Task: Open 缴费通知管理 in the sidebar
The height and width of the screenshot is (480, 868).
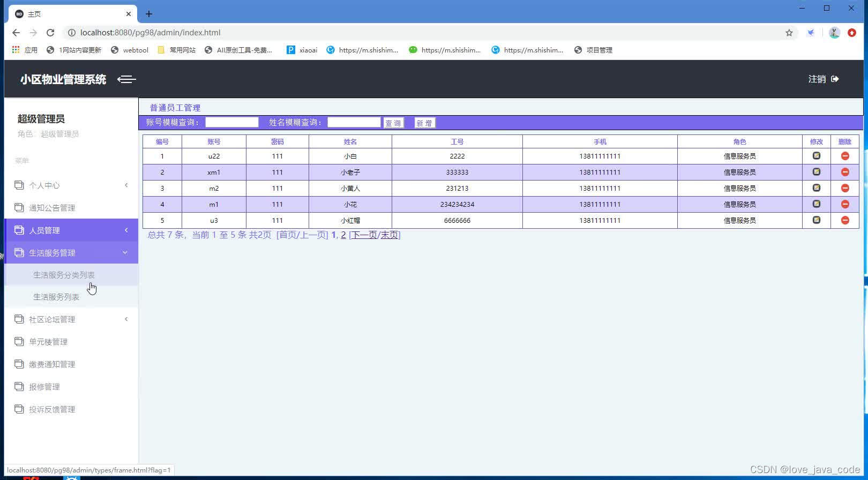Action: [x=71, y=364]
